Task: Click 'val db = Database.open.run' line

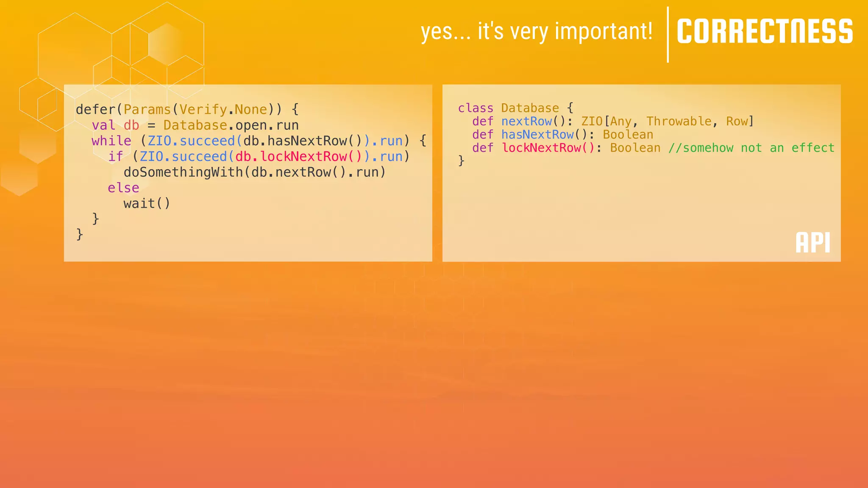Action: click(195, 125)
